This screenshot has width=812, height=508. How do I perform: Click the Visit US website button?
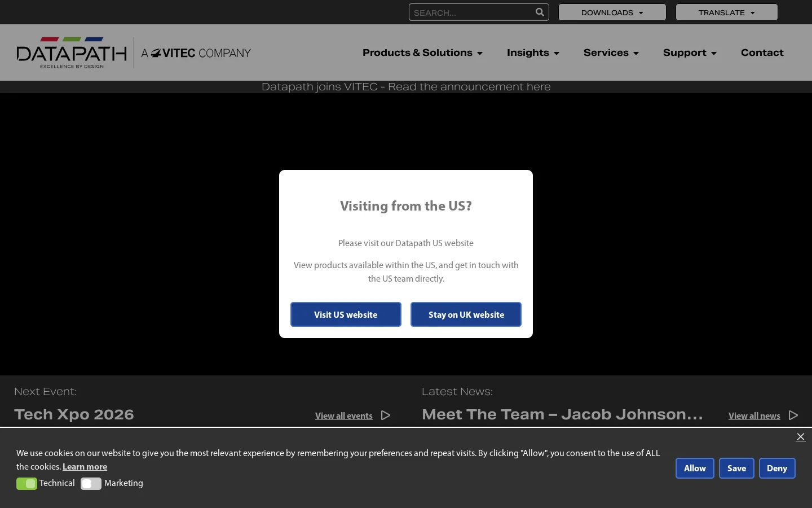click(346, 314)
